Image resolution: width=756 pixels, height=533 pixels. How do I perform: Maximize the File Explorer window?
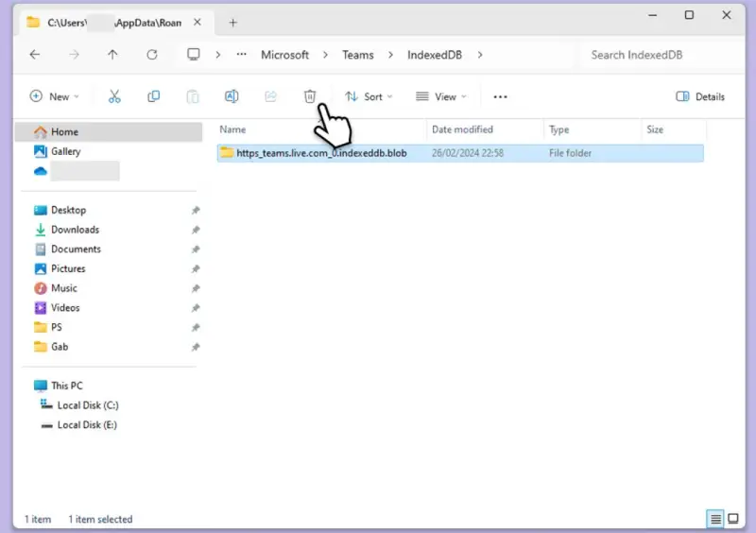click(x=690, y=15)
